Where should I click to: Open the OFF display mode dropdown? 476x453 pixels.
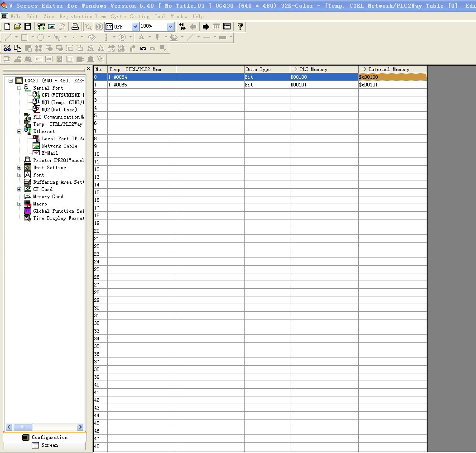tap(135, 27)
